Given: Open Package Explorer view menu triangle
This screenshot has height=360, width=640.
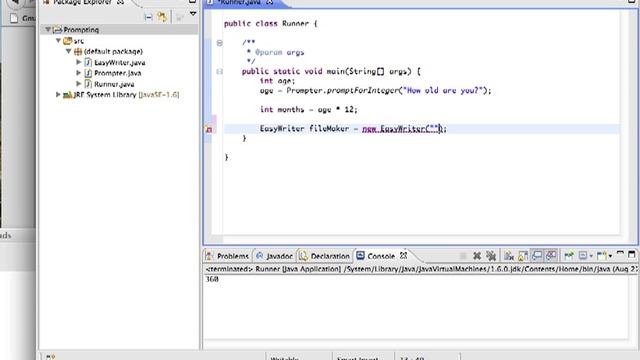Looking at the screenshot, I should 193,14.
